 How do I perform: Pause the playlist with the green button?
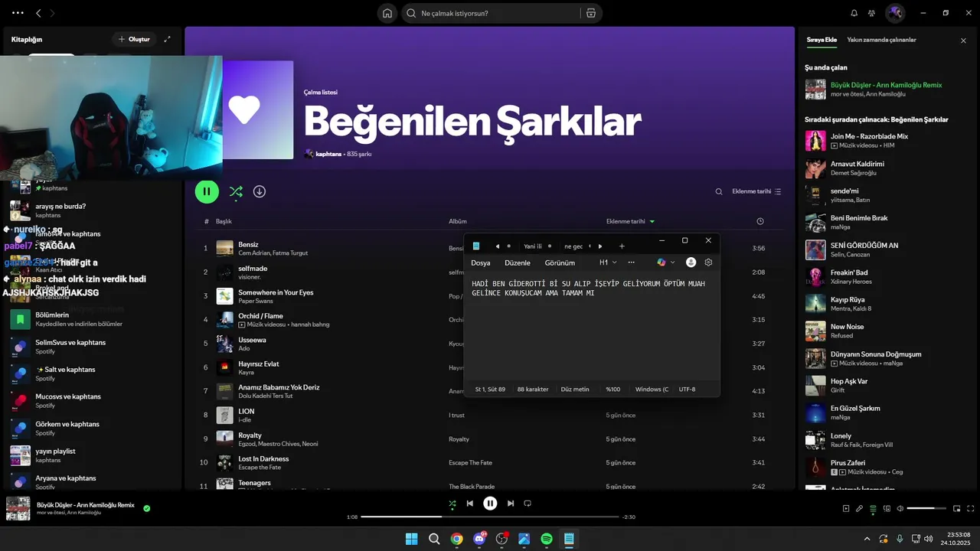pos(207,191)
